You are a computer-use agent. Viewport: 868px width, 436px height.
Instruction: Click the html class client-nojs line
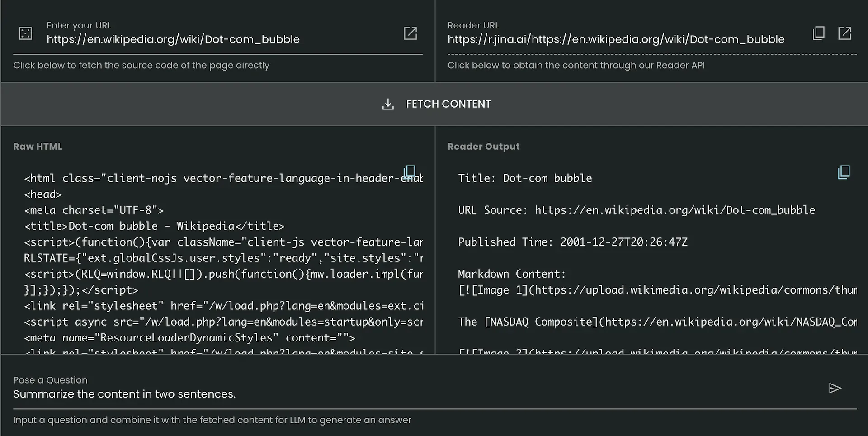[x=223, y=178]
